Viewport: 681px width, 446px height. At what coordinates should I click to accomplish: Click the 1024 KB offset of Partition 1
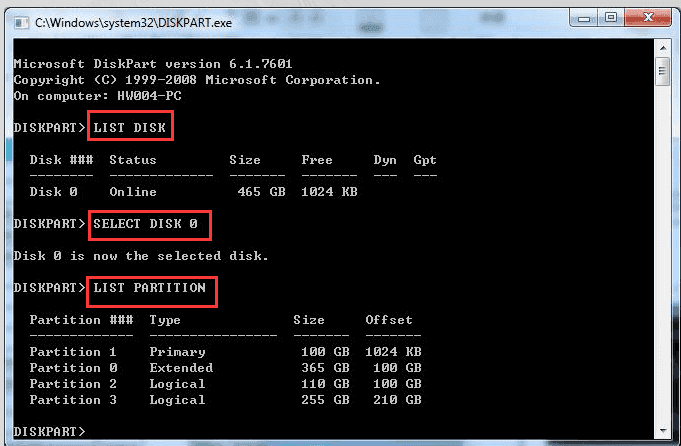click(x=393, y=352)
